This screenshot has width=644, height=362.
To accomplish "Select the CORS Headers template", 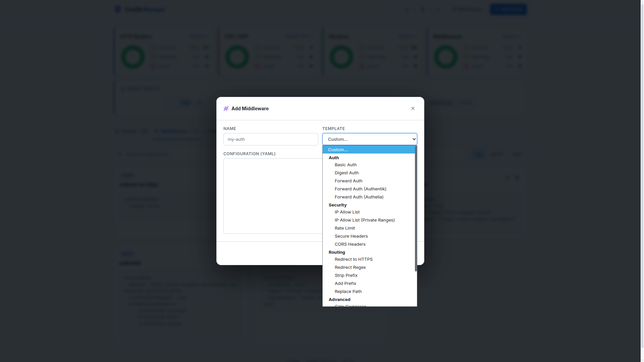I will pyautogui.click(x=350, y=244).
